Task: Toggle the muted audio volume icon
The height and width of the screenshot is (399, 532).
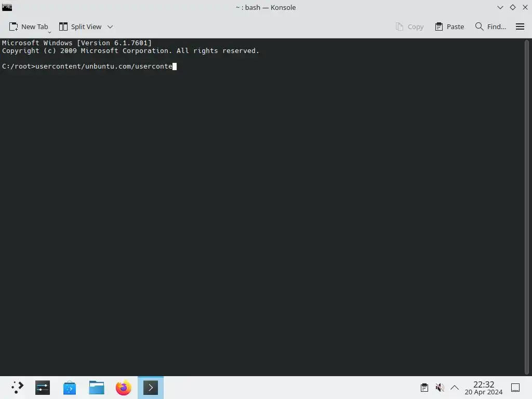Action: pyautogui.click(x=440, y=388)
